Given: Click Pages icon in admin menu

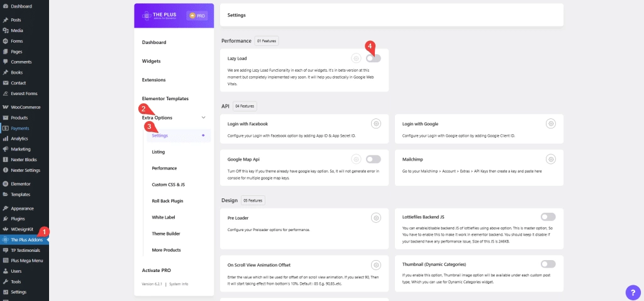Looking at the screenshot, I should pos(5,52).
